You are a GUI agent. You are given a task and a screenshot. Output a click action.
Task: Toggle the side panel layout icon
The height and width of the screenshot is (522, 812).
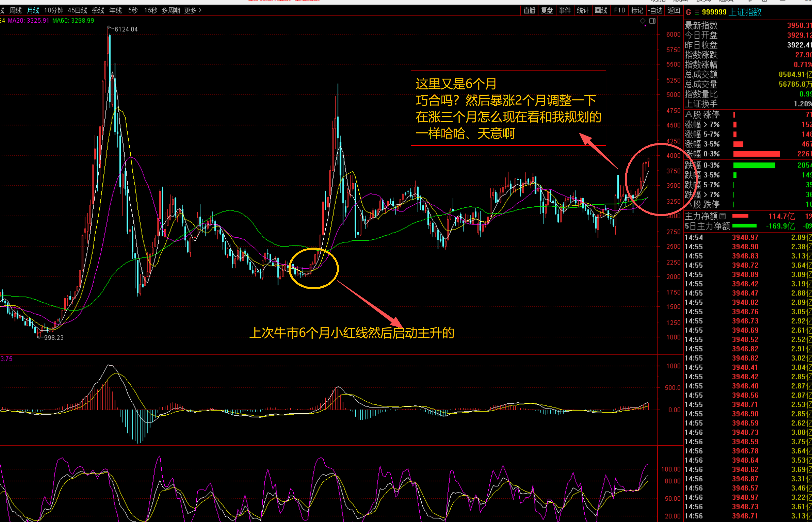click(652, 21)
